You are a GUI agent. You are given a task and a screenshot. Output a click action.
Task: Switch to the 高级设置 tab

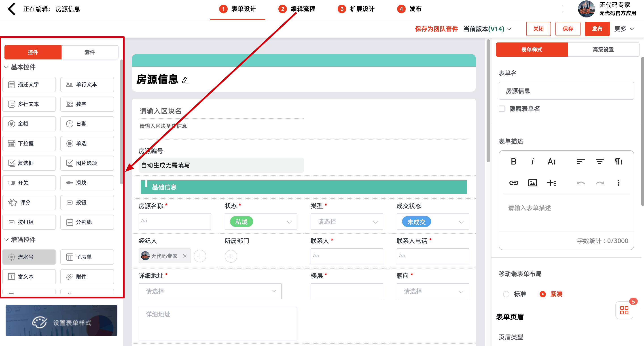pyautogui.click(x=603, y=50)
